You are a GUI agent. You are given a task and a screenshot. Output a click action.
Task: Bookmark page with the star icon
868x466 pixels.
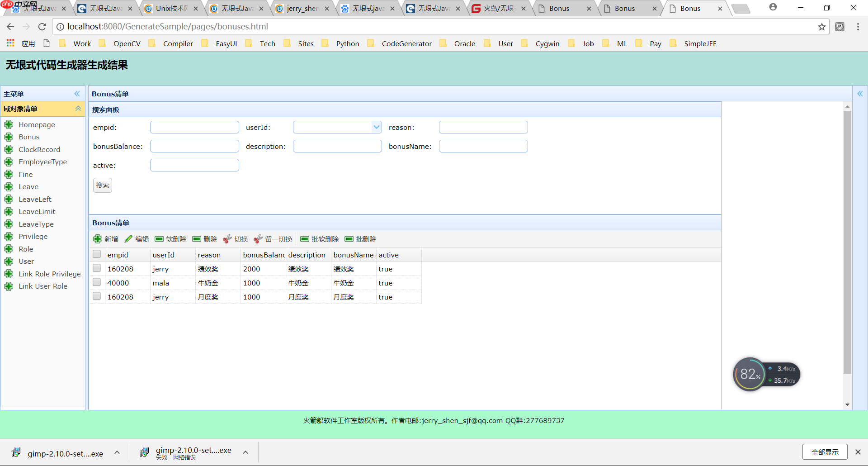[821, 27]
